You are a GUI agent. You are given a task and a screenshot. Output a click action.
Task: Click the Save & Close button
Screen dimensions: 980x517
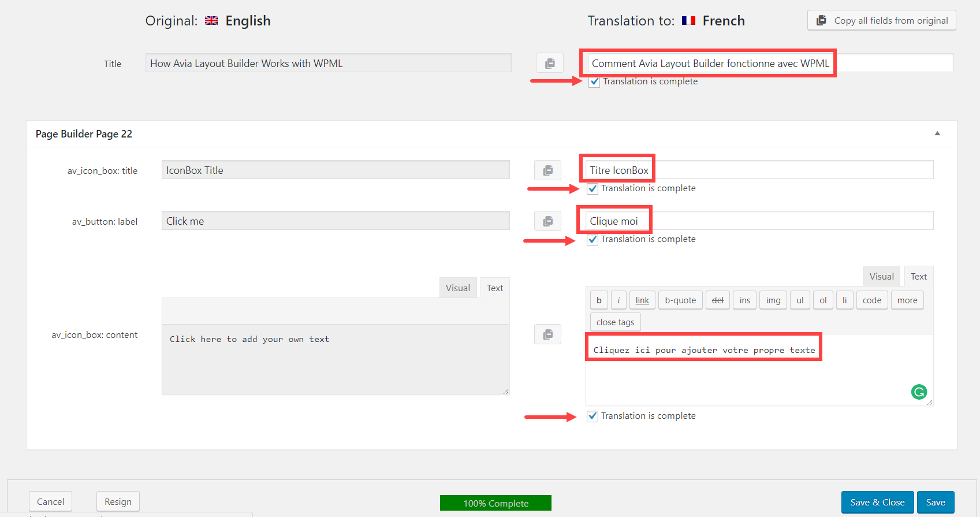pyautogui.click(x=877, y=502)
